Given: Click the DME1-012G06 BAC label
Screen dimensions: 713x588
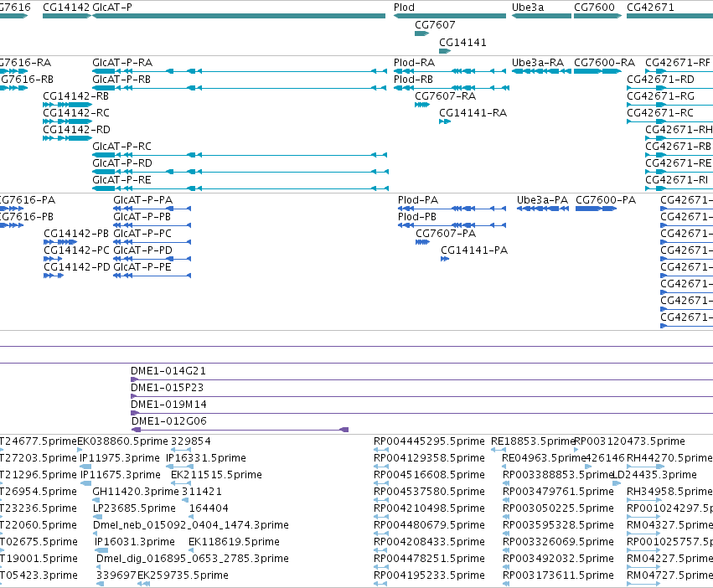Looking at the screenshot, I should click(169, 421).
